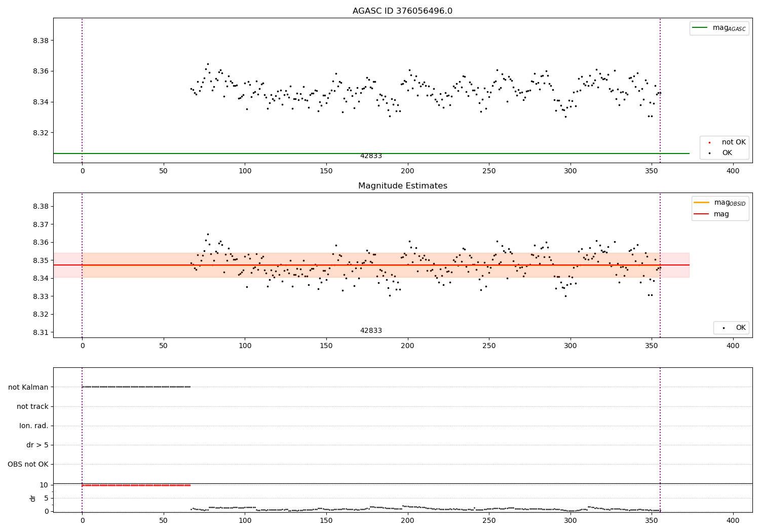760x532 pixels.
Task: Click the red 'mag' legend line
Action: point(701,214)
